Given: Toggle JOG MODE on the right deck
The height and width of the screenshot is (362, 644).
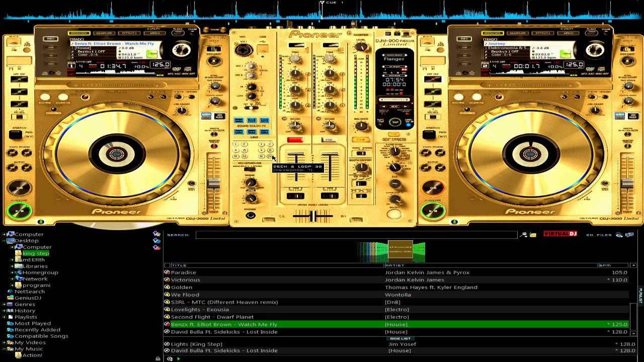Looking at the screenshot, I should tap(633, 115).
